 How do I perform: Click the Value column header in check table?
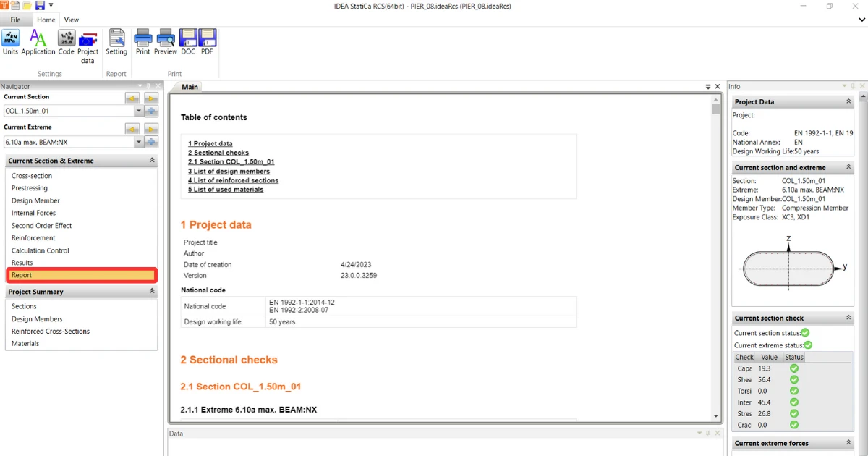coord(769,357)
